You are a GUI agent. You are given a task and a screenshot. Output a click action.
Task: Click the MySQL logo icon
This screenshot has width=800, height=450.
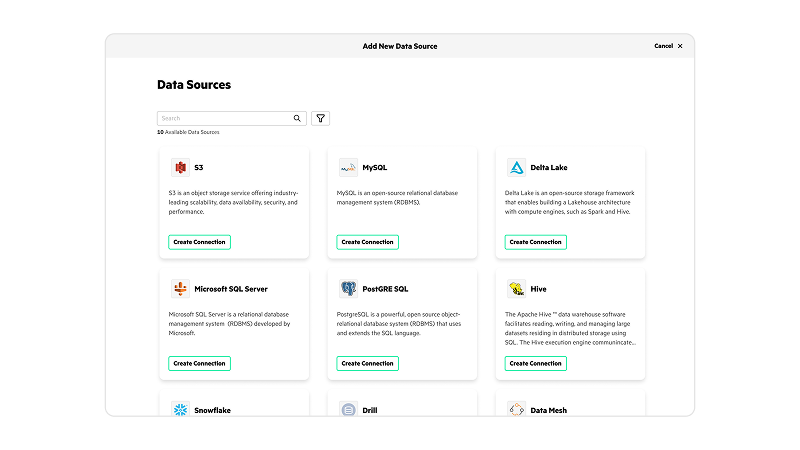point(348,167)
